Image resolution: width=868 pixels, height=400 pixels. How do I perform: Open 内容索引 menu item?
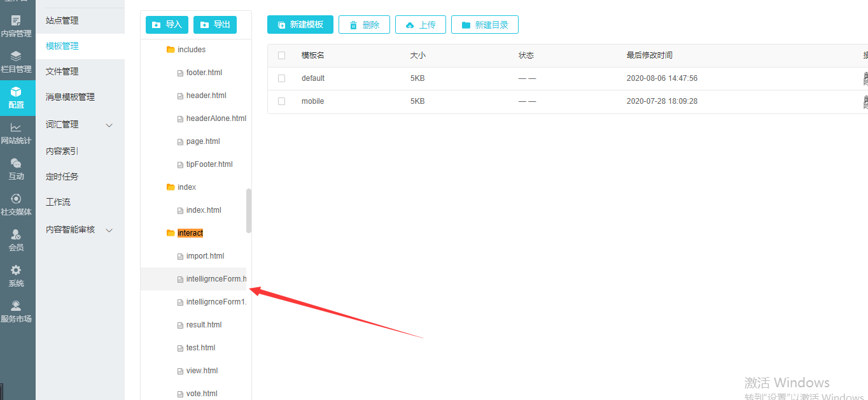pyautogui.click(x=80, y=151)
